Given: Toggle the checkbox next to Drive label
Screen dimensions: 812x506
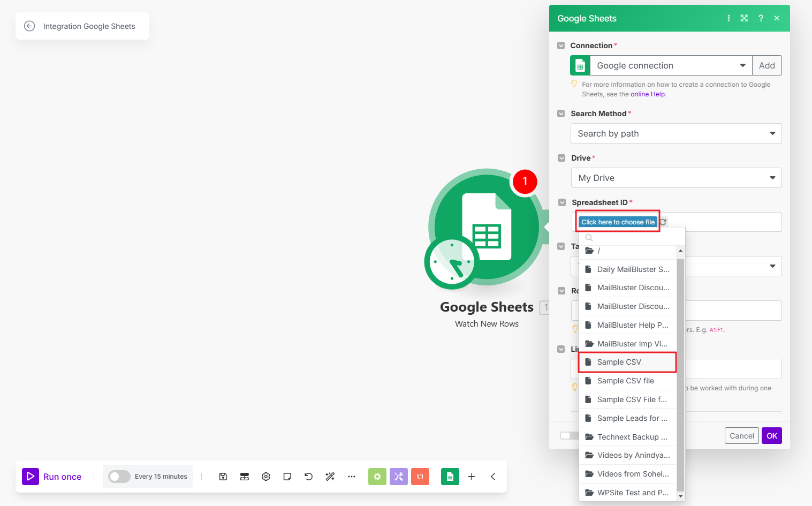Looking at the screenshot, I should tap(561, 158).
